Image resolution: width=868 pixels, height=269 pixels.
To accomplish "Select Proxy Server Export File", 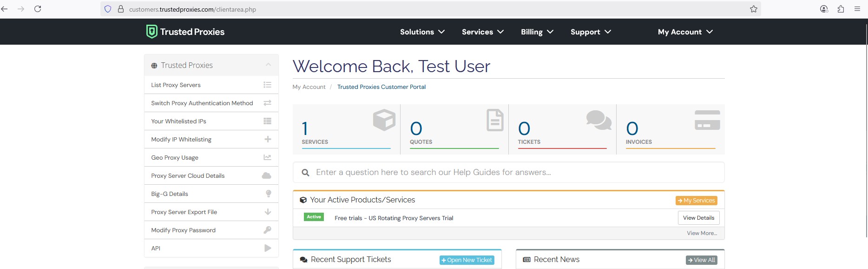I will pyautogui.click(x=211, y=212).
